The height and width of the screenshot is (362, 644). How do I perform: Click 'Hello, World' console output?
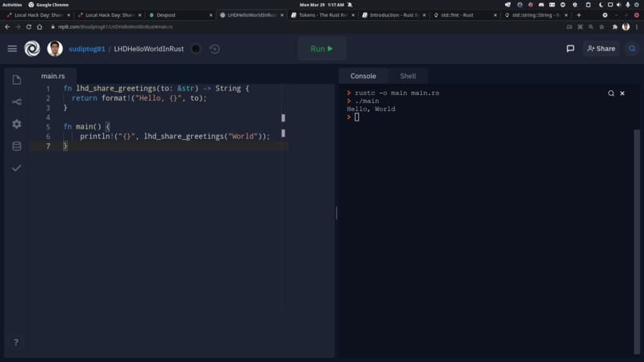[x=371, y=109]
